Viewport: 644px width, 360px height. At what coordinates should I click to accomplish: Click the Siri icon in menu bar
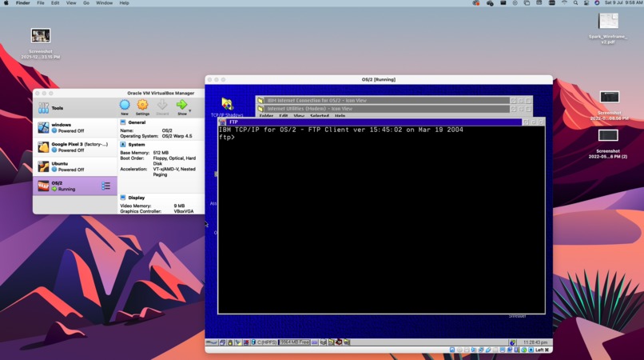coord(597,3)
